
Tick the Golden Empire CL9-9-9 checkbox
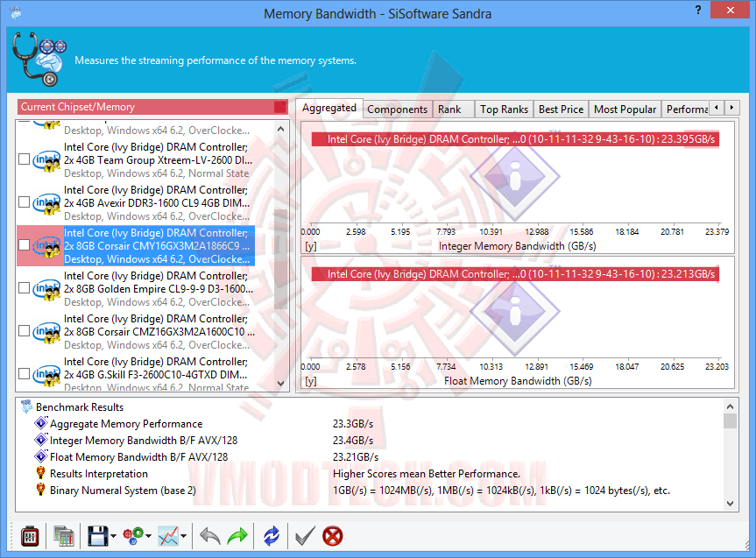point(25,288)
